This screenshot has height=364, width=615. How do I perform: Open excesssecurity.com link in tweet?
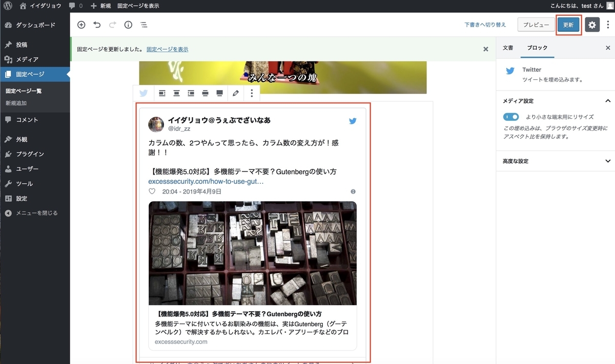pyautogui.click(x=206, y=181)
